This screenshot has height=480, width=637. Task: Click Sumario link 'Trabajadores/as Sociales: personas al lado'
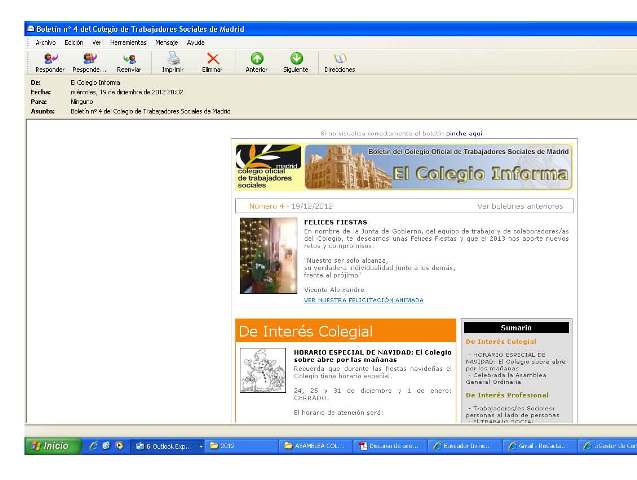point(513,411)
